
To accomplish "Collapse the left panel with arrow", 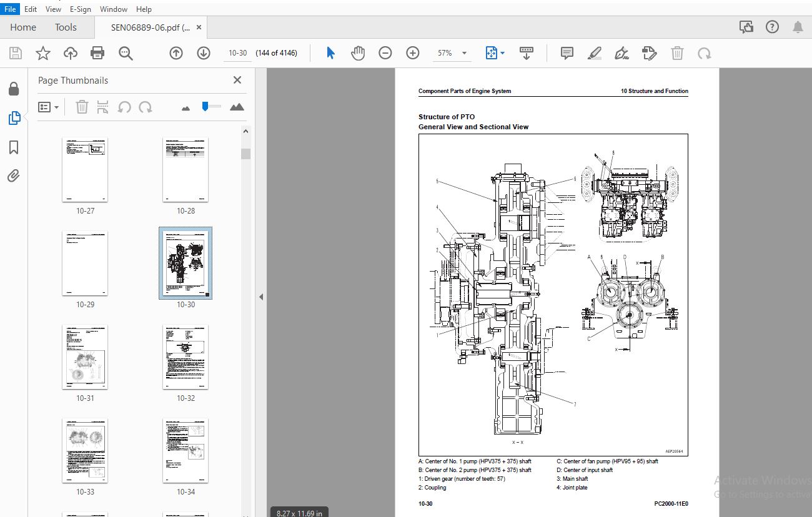I will click(x=261, y=297).
